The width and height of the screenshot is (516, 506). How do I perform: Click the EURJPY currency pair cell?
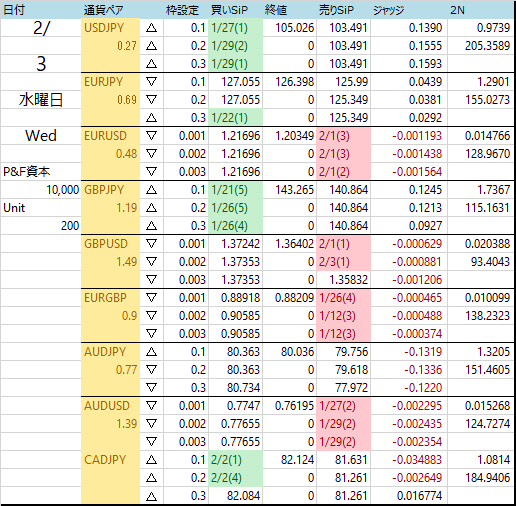point(110,82)
